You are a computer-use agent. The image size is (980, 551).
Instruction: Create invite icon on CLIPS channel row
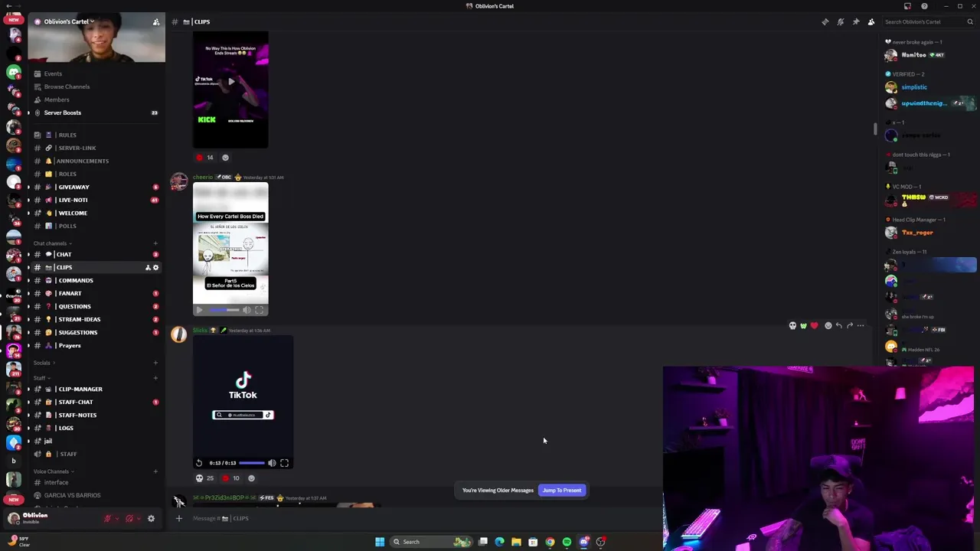148,268
